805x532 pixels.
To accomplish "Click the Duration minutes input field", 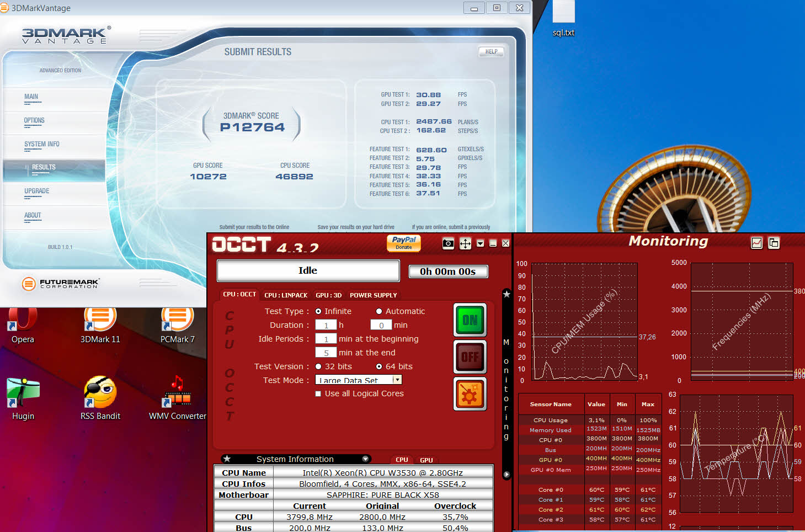I will click(381, 325).
